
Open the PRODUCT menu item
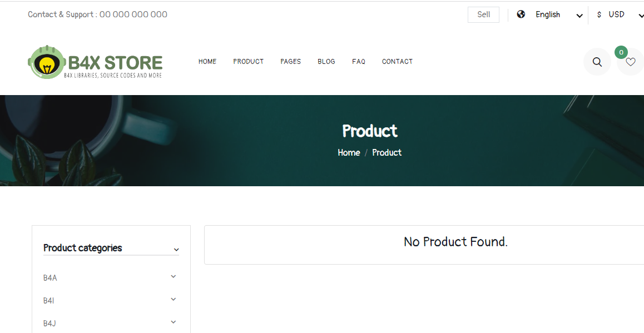pyautogui.click(x=248, y=62)
